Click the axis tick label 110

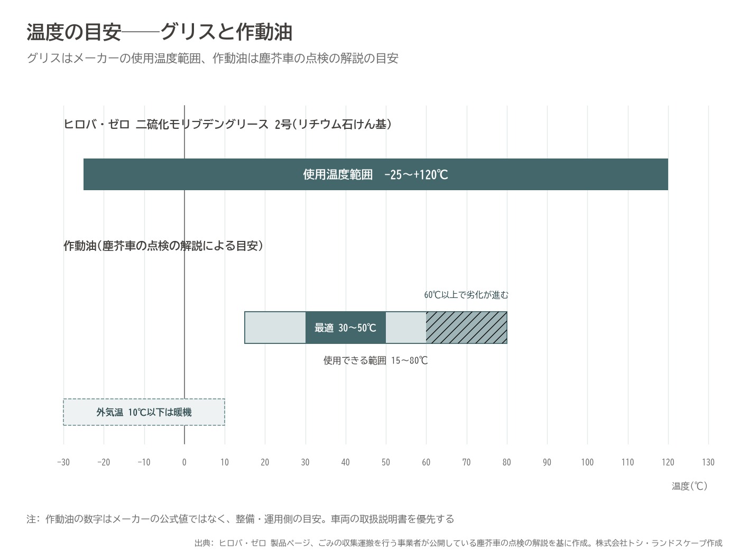click(x=628, y=462)
